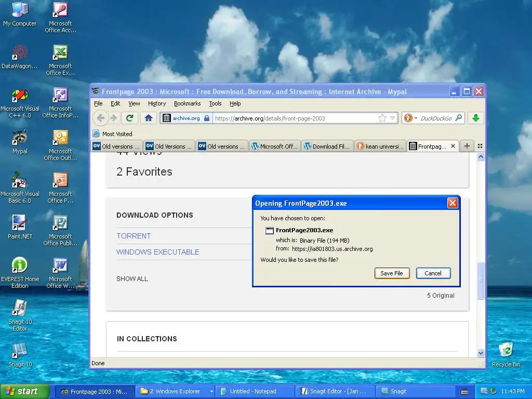Viewport: 532px width, 399px height.
Task: Click the page scrollbar up arrow
Action: pos(481,156)
